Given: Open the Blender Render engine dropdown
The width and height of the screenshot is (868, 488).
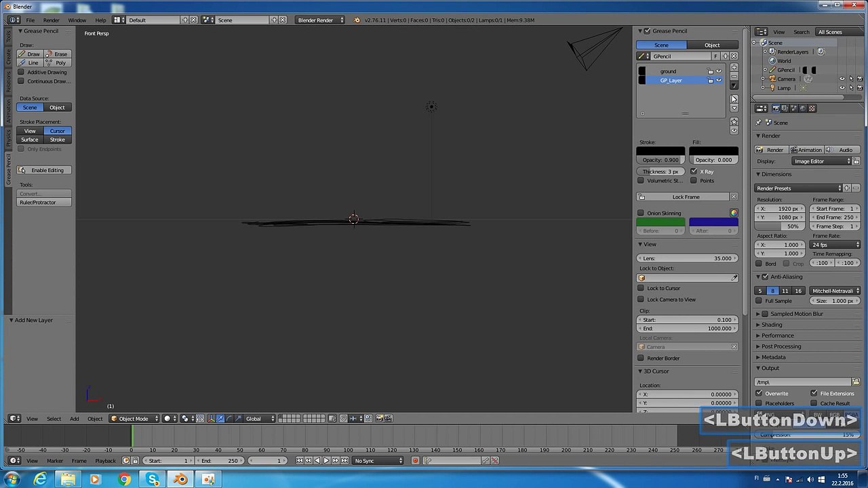Looking at the screenshot, I should coord(320,20).
